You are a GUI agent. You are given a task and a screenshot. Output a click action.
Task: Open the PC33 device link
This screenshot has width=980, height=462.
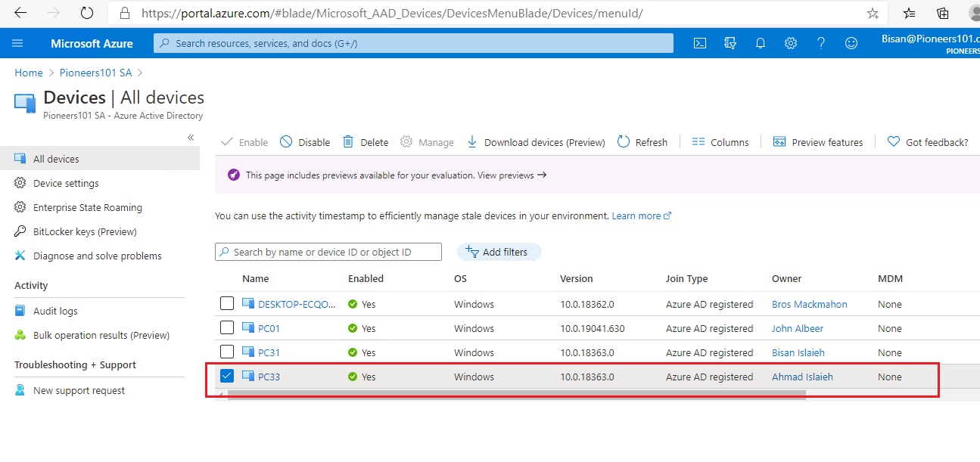pyautogui.click(x=269, y=377)
